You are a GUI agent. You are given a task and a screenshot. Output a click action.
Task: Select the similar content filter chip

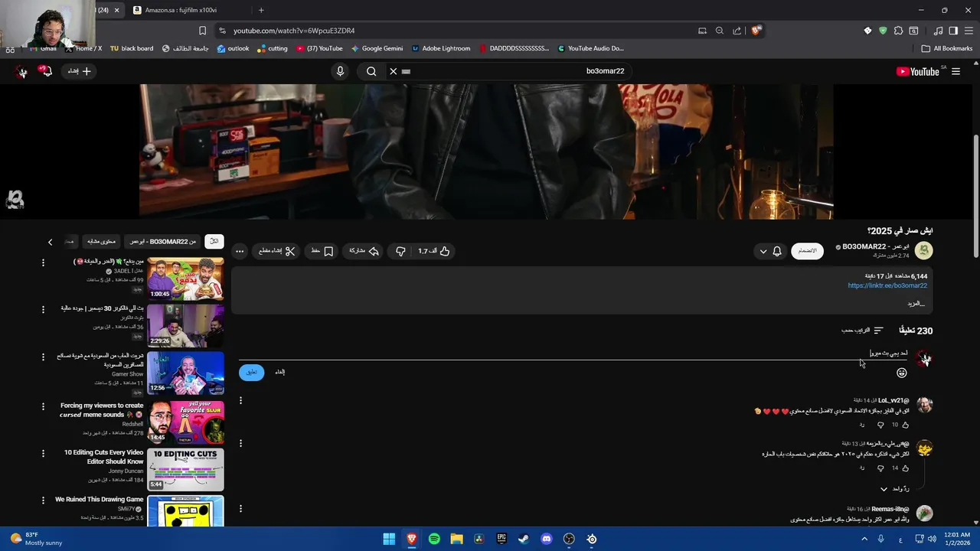(101, 241)
